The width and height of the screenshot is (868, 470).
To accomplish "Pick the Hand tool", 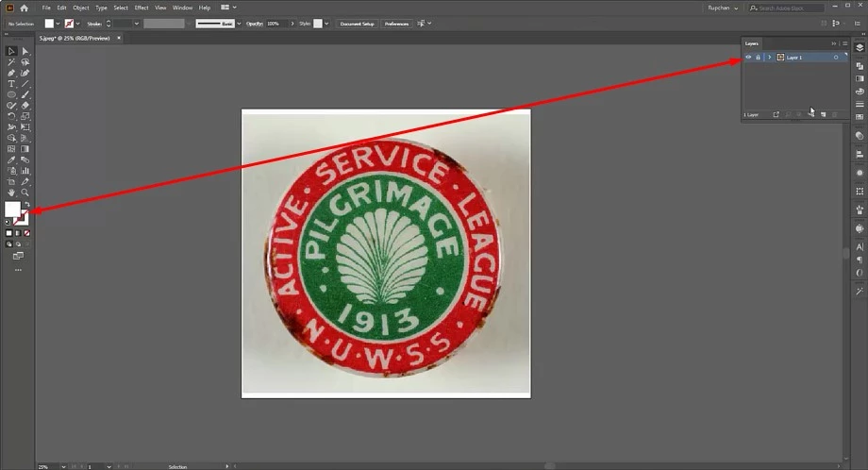I will point(11,193).
